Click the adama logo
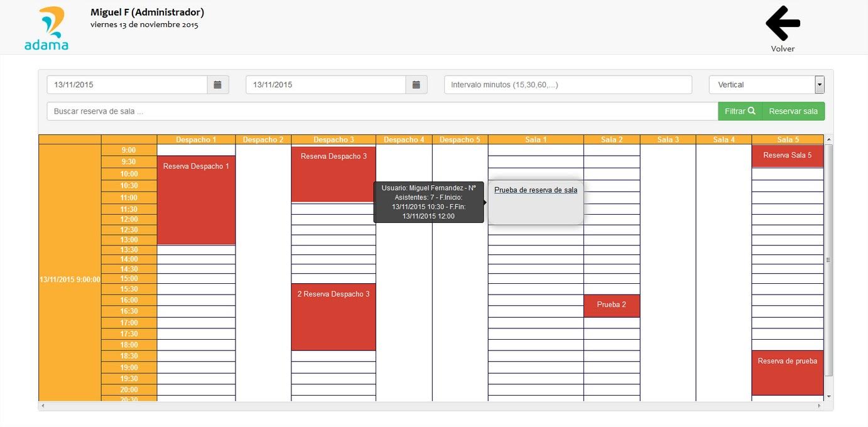This screenshot has height=427, width=868. point(46,29)
